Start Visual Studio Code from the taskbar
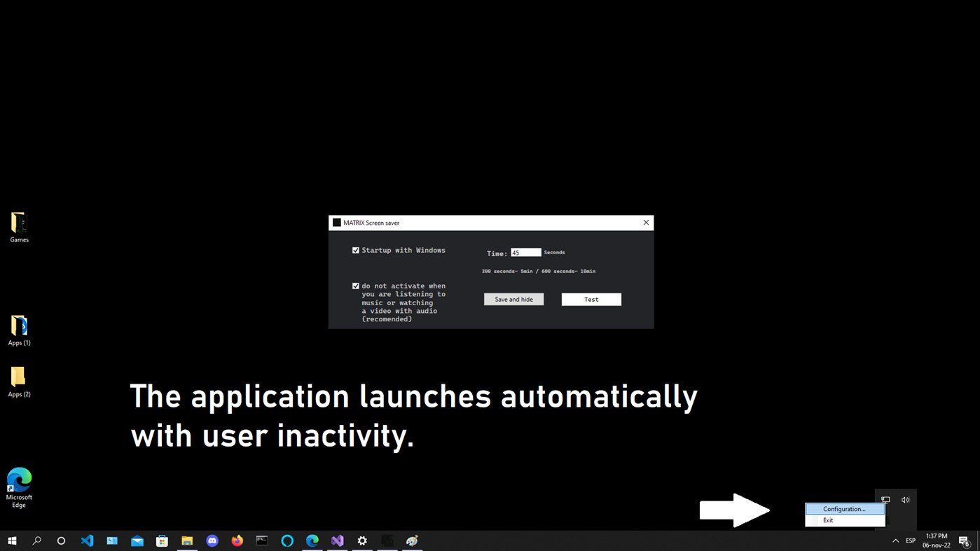 click(87, 540)
